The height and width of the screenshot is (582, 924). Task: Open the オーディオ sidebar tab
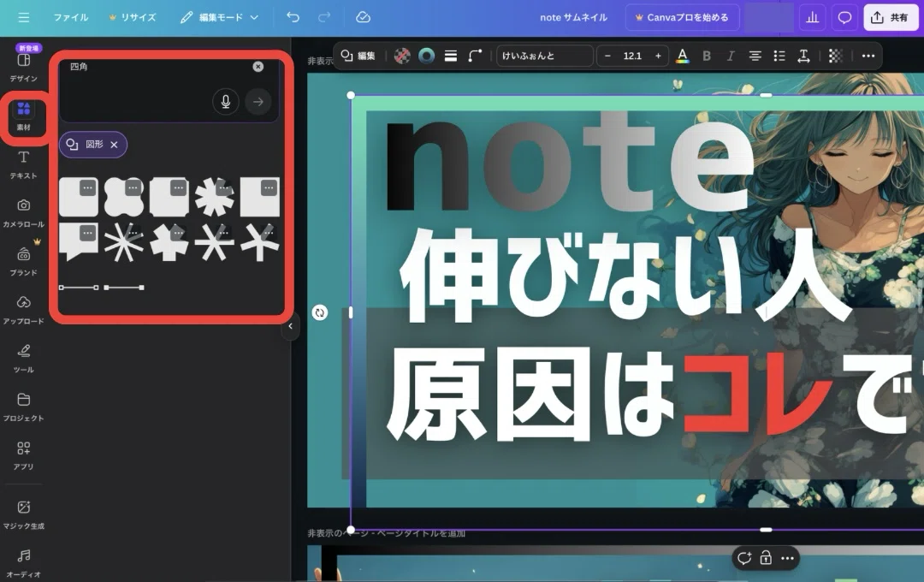(x=24, y=563)
